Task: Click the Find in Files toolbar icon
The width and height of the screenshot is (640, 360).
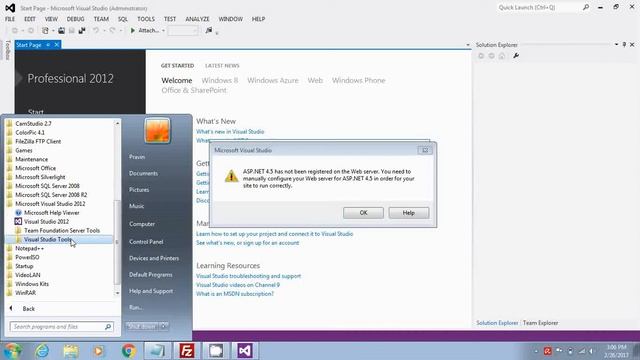Action: [x=209, y=30]
